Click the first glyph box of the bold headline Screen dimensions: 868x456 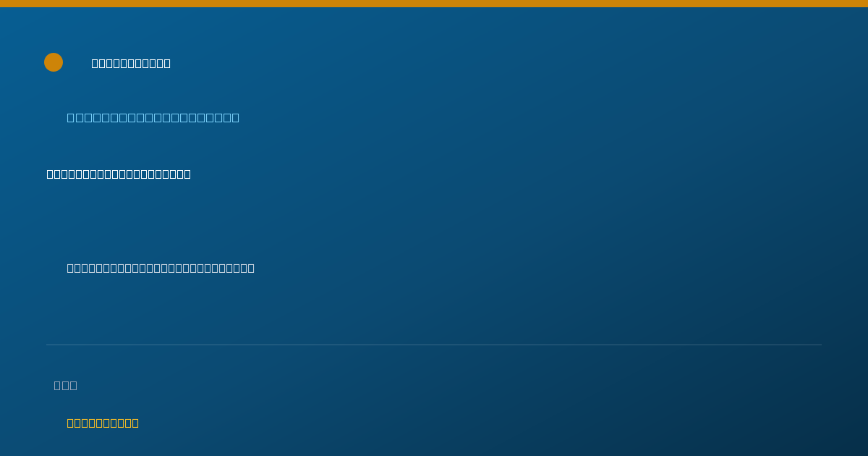click(51, 174)
